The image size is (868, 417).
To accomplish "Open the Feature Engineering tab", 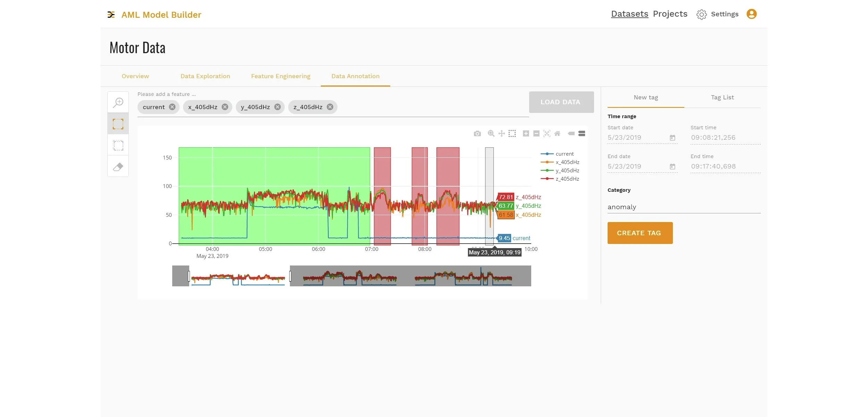I will 281,76.
